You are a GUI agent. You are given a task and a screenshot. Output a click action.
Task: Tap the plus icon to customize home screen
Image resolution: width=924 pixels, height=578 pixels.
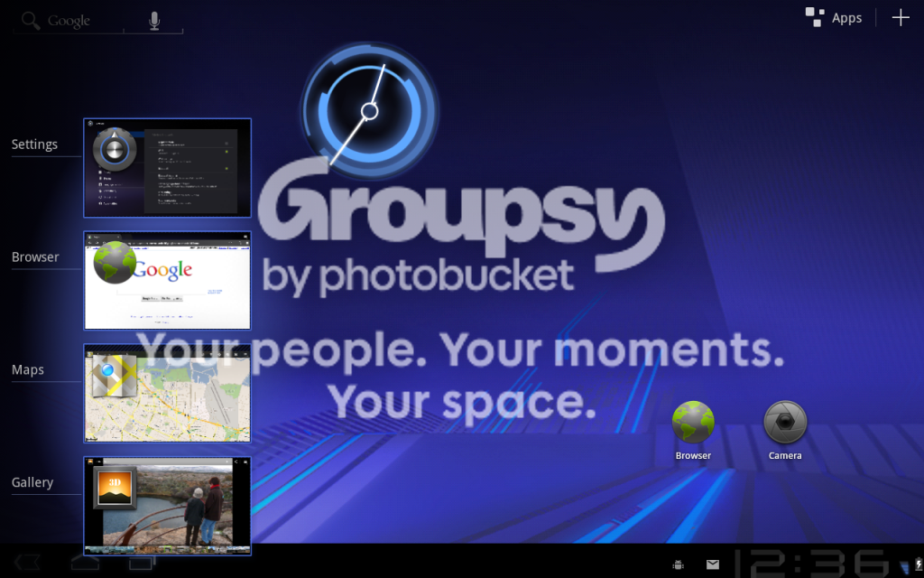901,18
